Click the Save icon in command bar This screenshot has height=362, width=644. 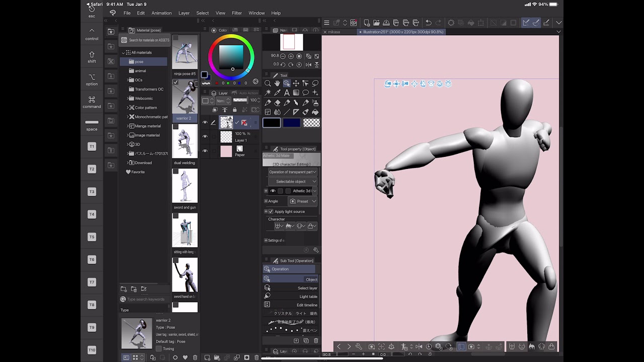[x=386, y=23]
